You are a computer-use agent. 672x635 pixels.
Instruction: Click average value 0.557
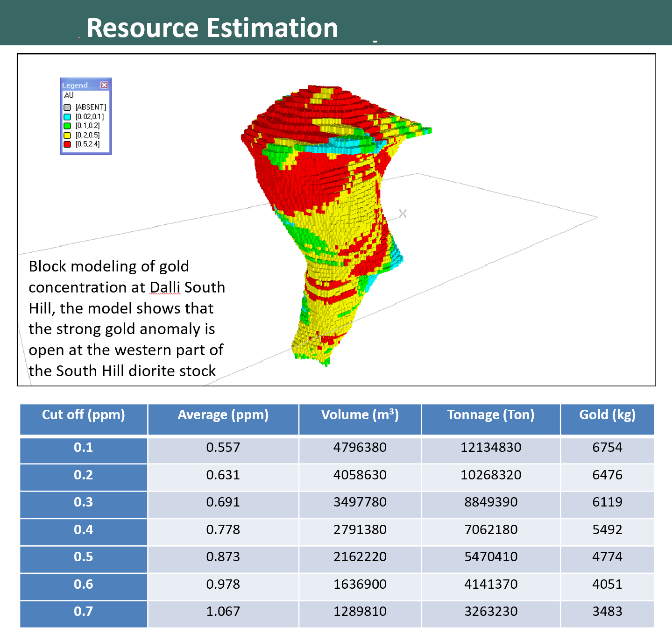pyautogui.click(x=223, y=448)
